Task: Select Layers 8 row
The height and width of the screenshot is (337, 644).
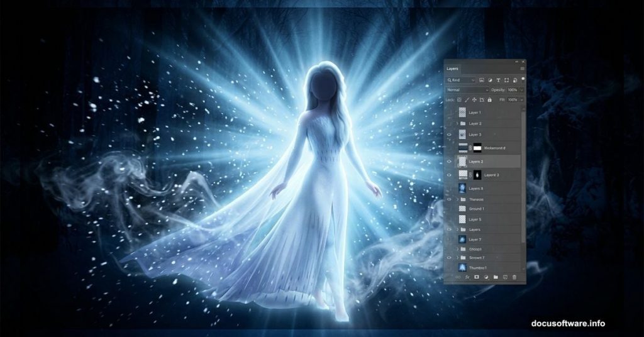Action: click(482, 189)
